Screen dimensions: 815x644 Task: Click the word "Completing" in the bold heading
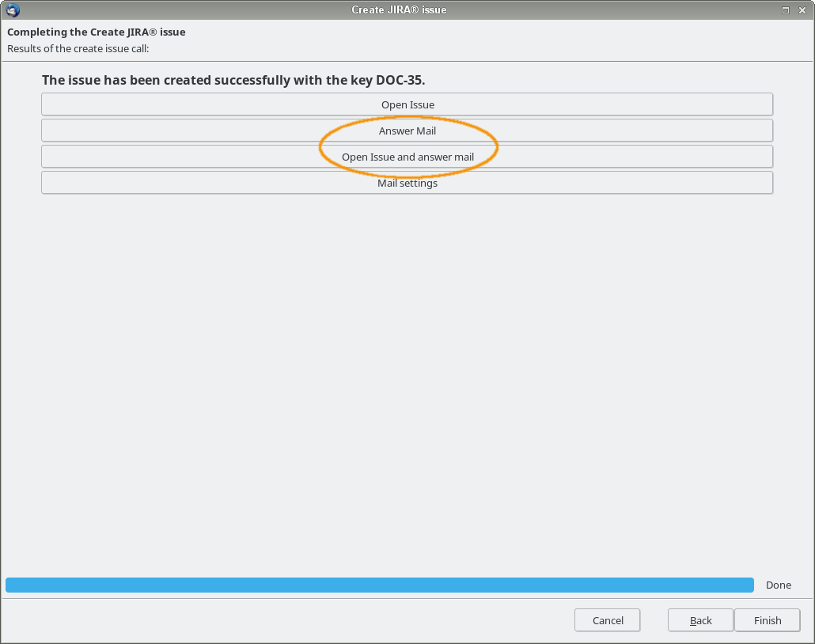(x=36, y=32)
